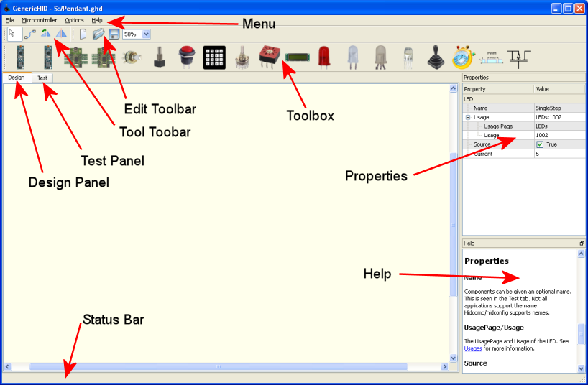Choose the black key matrix keypad component

(x=214, y=57)
